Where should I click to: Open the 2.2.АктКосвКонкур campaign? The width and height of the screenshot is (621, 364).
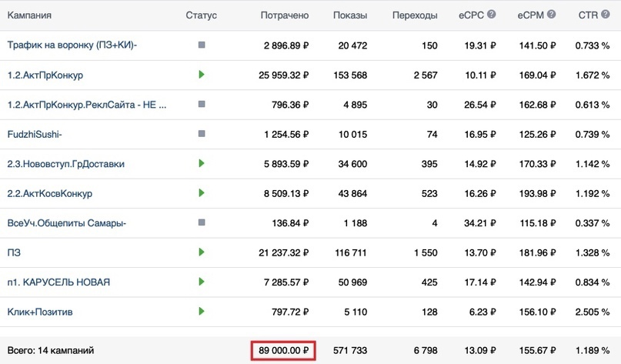pos(49,194)
